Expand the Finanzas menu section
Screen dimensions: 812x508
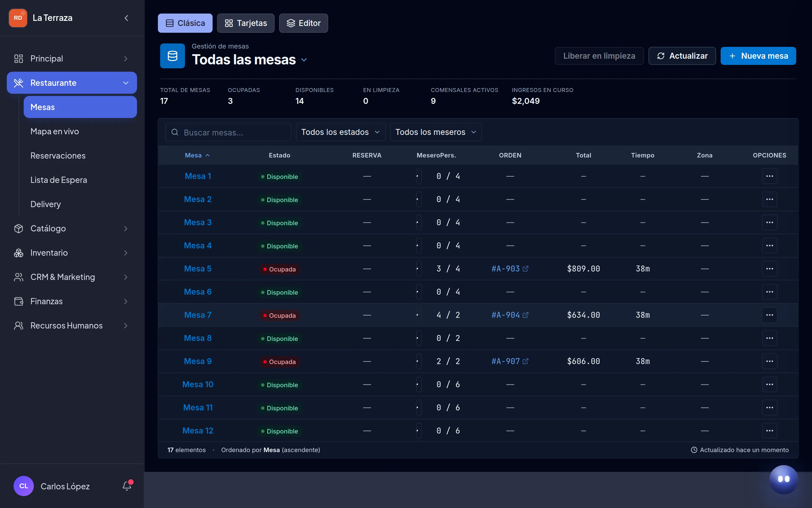point(72,301)
